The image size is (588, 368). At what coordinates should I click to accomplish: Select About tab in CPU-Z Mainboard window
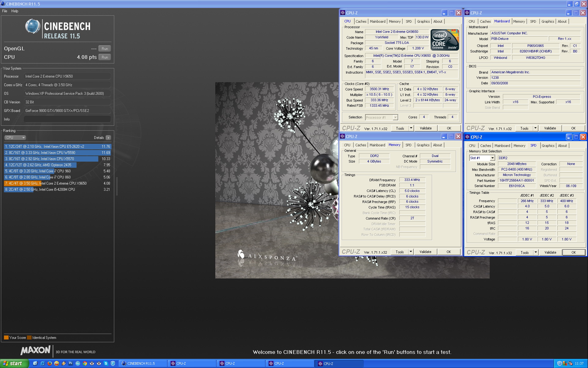pos(562,21)
